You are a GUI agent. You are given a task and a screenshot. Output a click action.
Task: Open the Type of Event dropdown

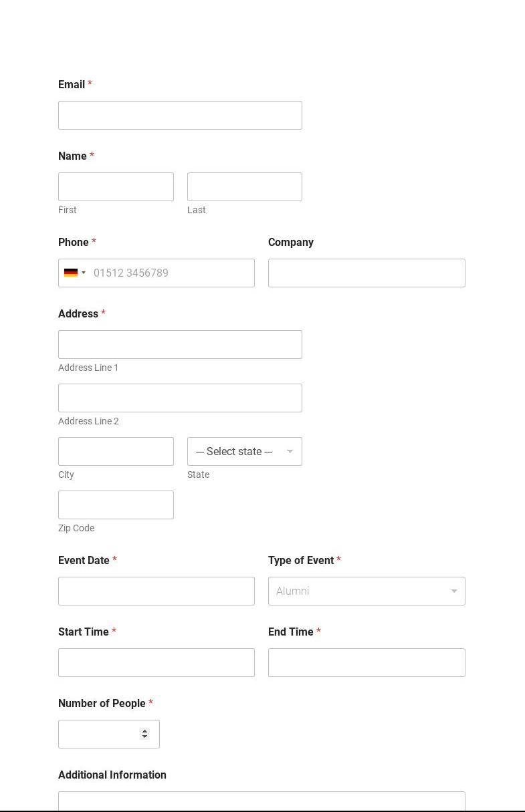pos(366,591)
